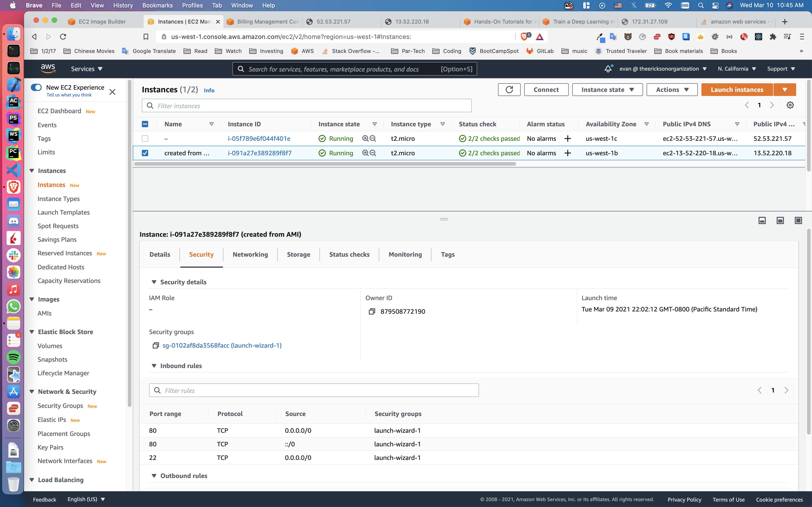Switch to the Networking tab
The width and height of the screenshot is (812, 507).
coord(250,254)
